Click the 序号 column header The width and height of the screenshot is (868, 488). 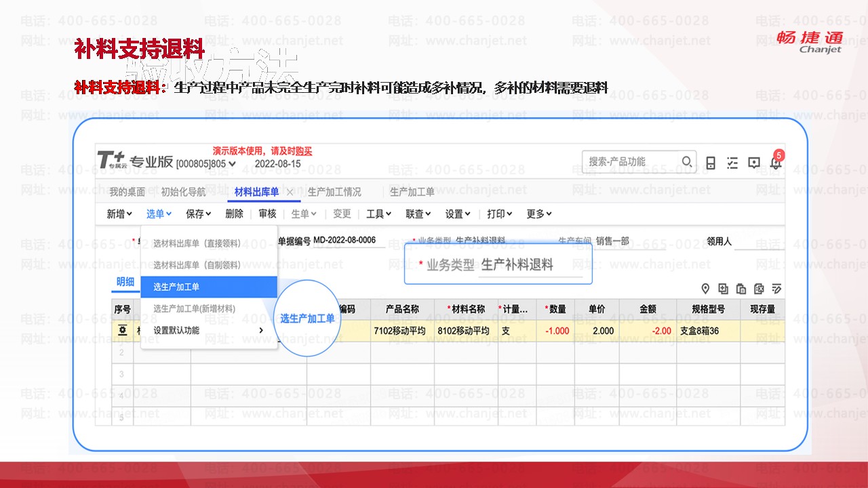tap(123, 309)
